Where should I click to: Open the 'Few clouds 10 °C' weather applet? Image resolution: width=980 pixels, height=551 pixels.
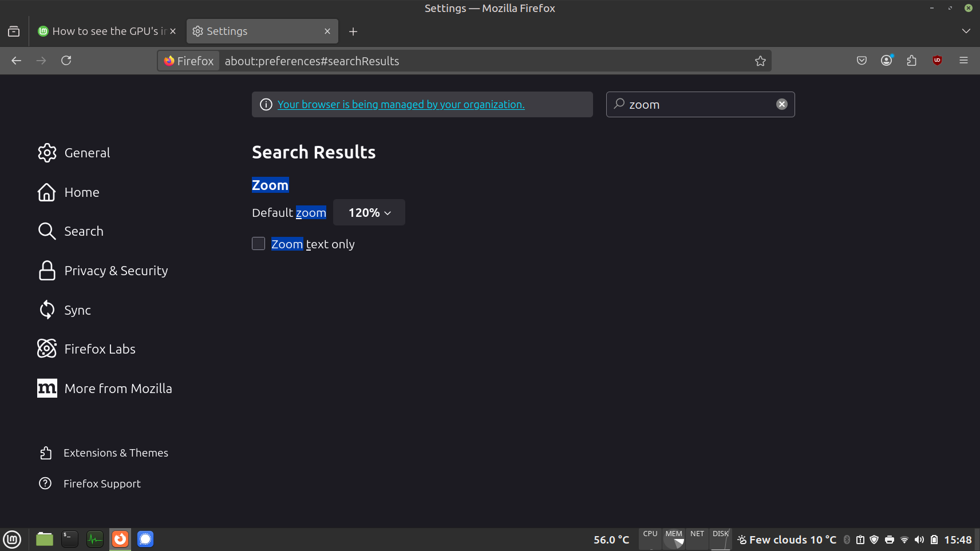(787, 540)
